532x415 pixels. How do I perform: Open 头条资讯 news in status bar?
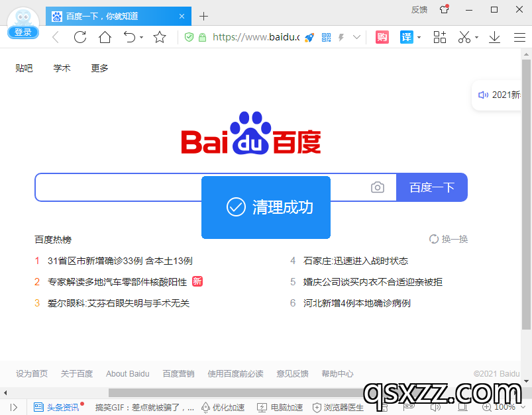coord(56,407)
